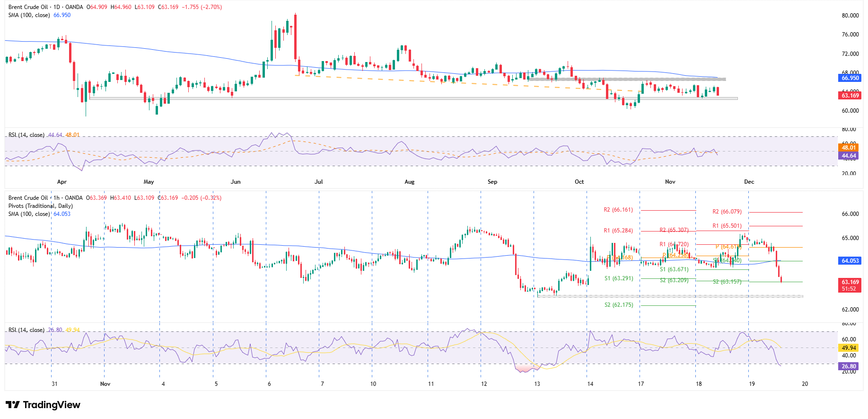Click the blue 64.053 SMA price tag
The image size is (868, 419).
click(x=850, y=261)
